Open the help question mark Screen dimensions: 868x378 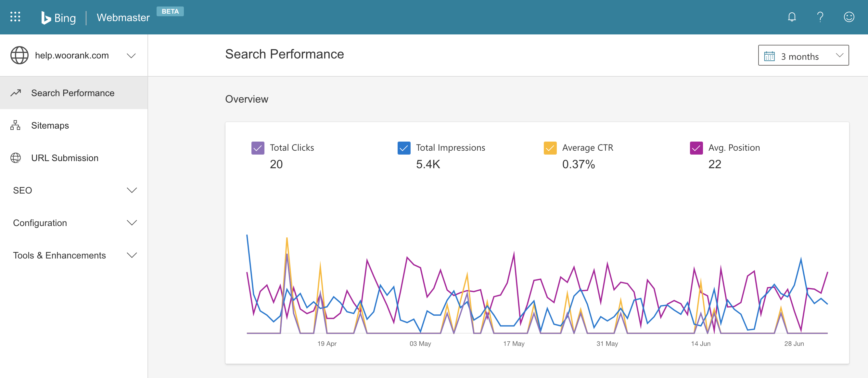[x=820, y=17]
